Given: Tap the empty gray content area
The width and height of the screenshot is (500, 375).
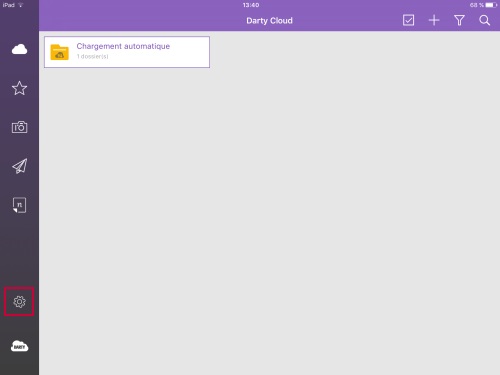Looking at the screenshot, I should 269,220.
